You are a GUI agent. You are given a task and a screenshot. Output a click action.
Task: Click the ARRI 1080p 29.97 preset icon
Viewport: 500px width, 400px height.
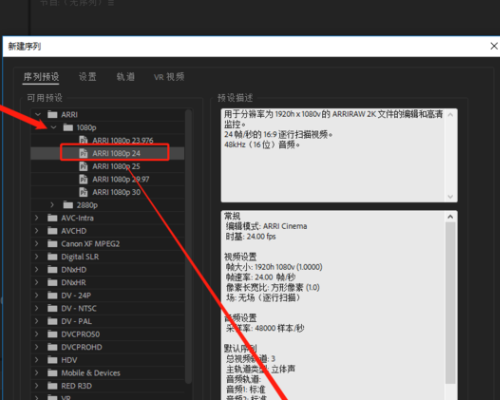[x=83, y=179]
